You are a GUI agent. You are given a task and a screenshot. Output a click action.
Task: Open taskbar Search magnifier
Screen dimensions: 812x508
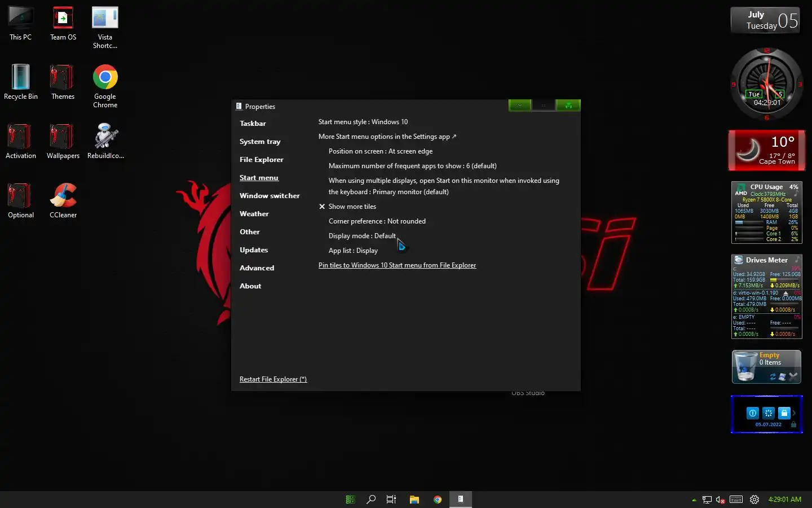pos(371,500)
